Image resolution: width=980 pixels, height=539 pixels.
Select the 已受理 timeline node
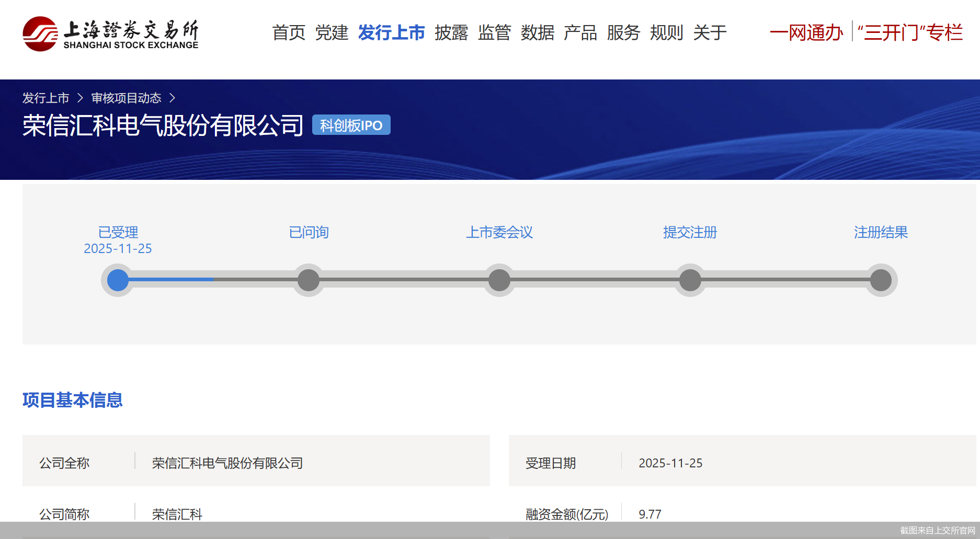pyautogui.click(x=118, y=280)
